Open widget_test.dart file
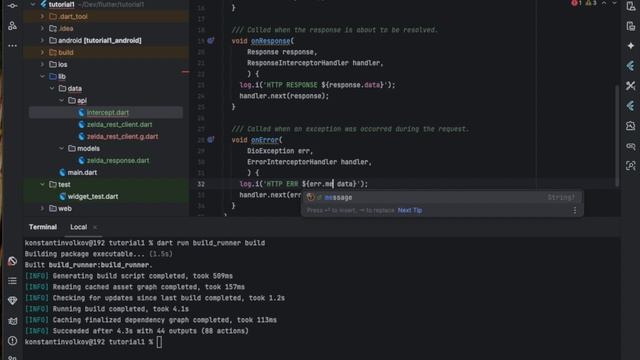This screenshot has height=360, width=640. pos(93,197)
